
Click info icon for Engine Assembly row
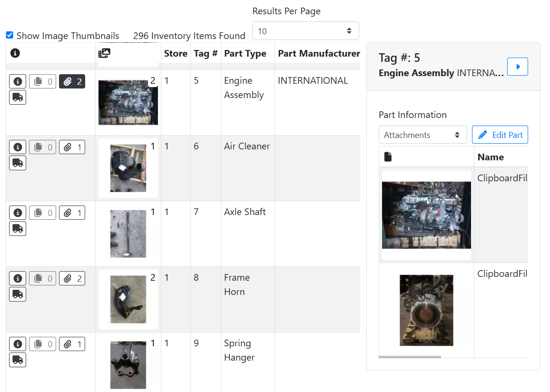(18, 82)
